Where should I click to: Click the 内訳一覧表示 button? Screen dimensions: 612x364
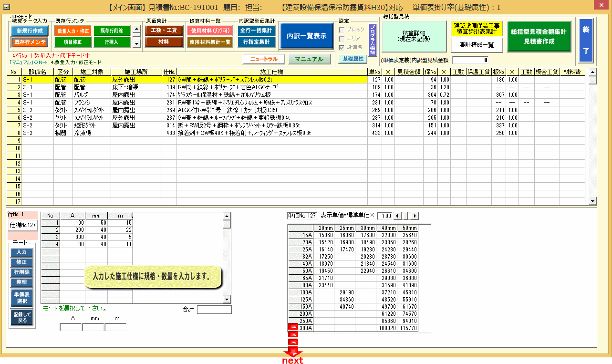(306, 36)
